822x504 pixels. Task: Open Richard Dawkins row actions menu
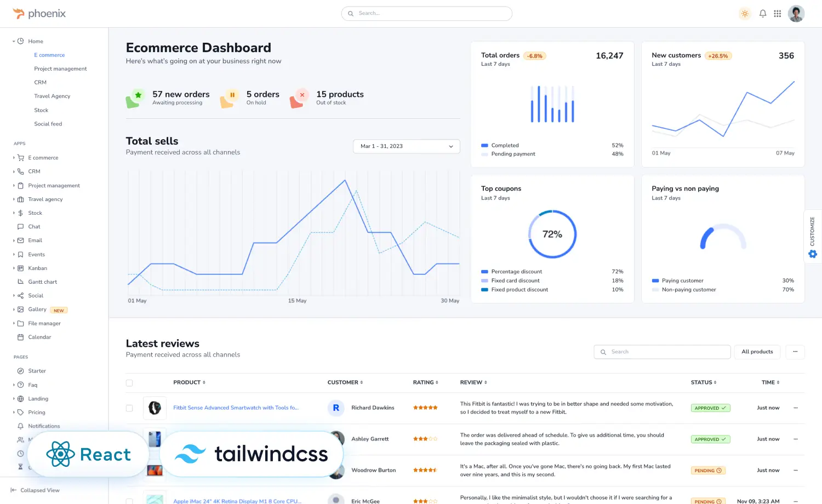pos(796,408)
